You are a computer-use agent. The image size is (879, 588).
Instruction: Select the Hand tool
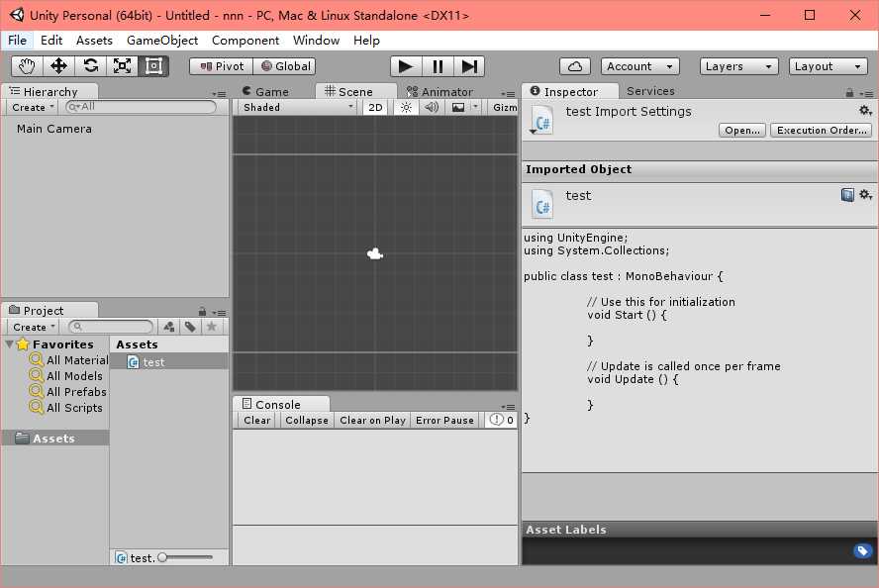coord(27,66)
